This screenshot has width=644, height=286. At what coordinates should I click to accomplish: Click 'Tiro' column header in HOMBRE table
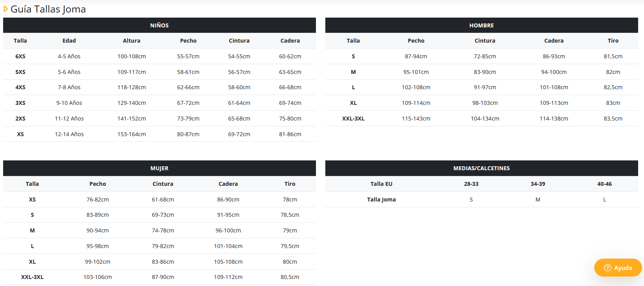click(613, 41)
